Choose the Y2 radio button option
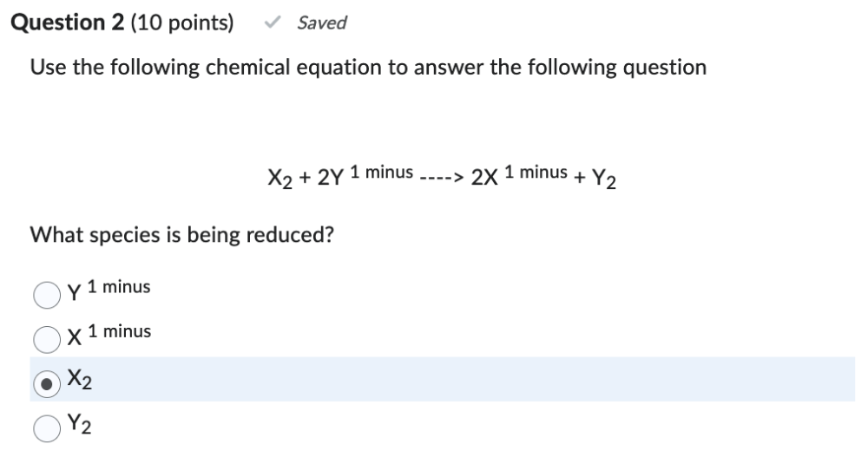Screen dimensions: 868x457 coord(46,426)
